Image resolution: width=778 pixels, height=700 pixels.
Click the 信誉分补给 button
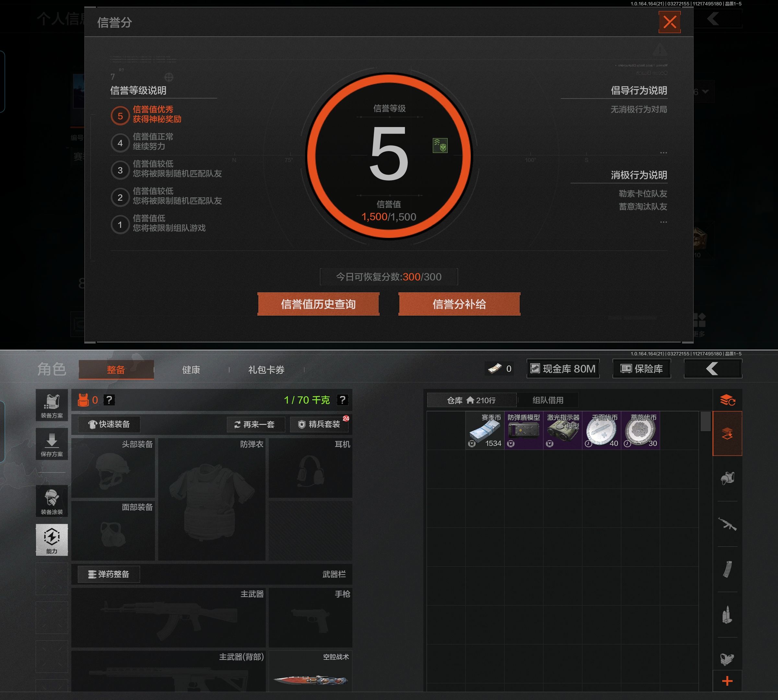459,304
